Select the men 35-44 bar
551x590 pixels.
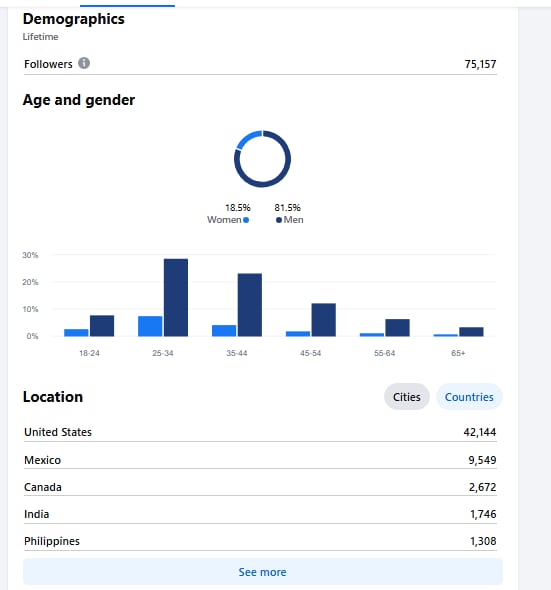tap(250, 305)
